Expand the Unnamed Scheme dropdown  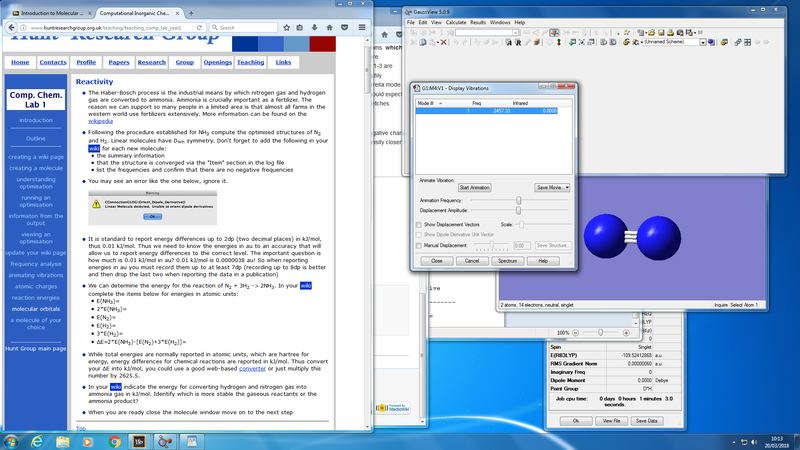(703, 42)
